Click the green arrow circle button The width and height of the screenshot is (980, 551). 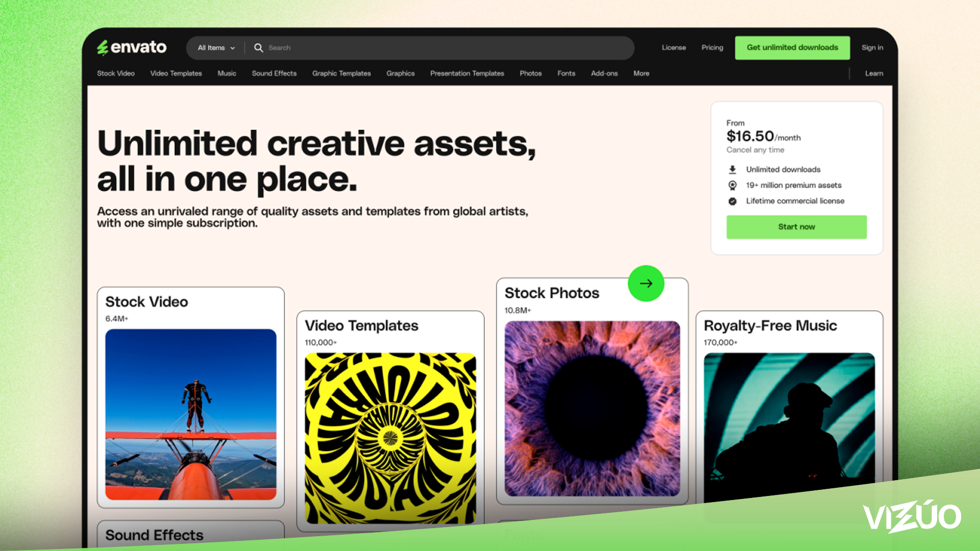tap(646, 284)
